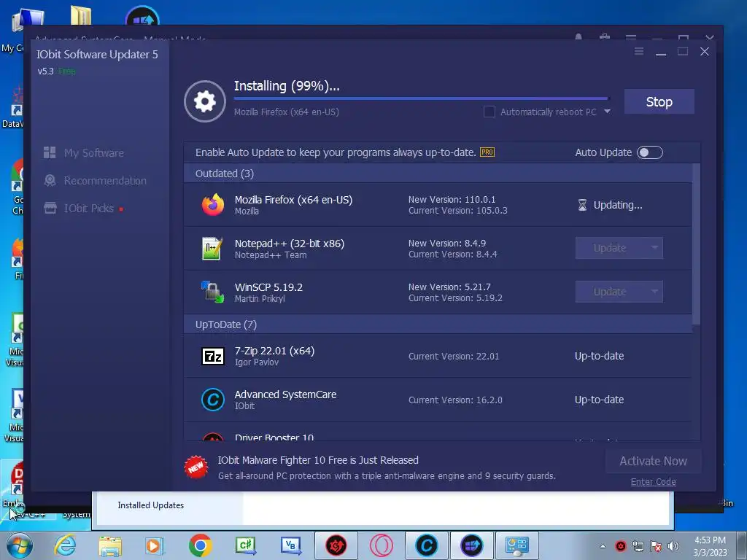
Task: Open Google Chrome from the taskbar
Action: point(200,545)
